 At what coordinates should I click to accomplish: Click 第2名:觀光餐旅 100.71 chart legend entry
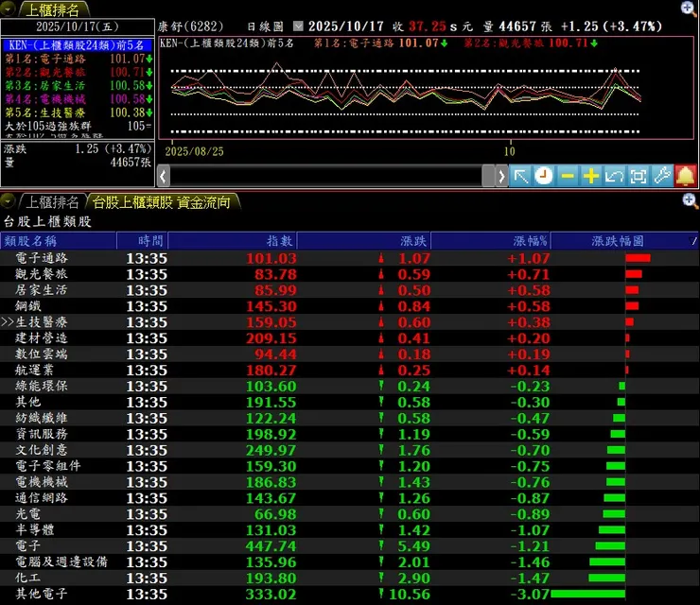[531, 43]
